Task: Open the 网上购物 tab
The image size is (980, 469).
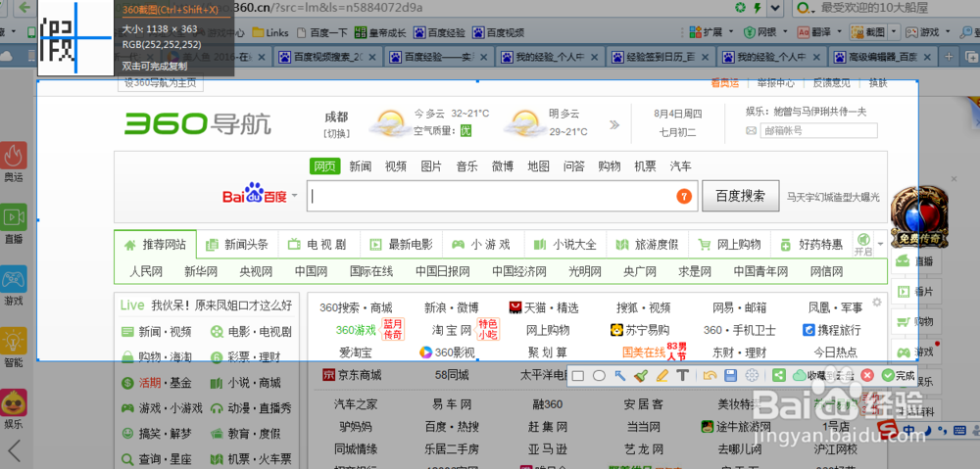Action: (729, 244)
